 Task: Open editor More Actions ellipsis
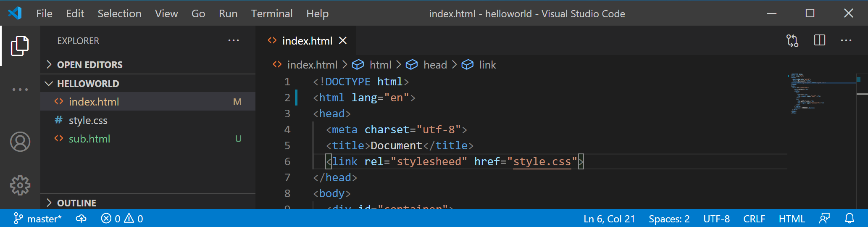[x=846, y=41]
